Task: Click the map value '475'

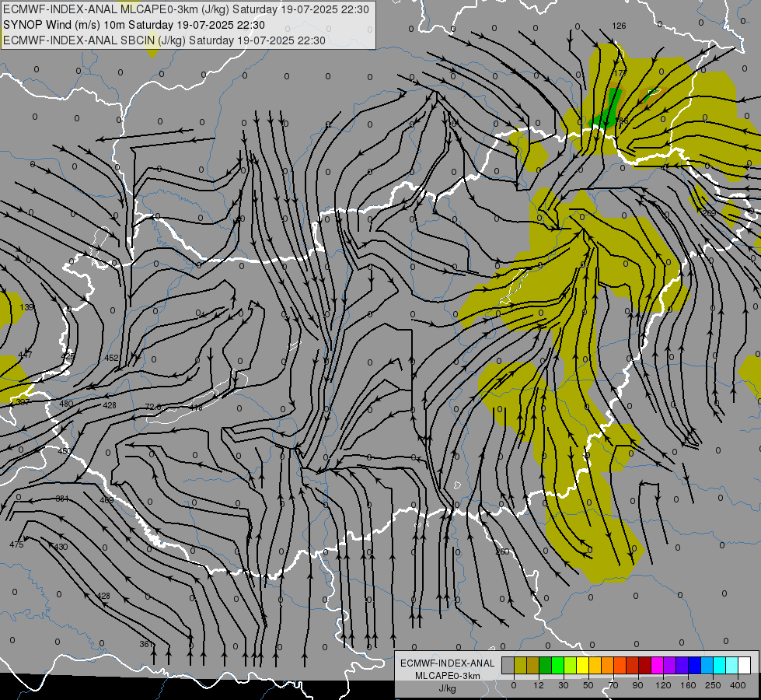Action: (x=16, y=544)
